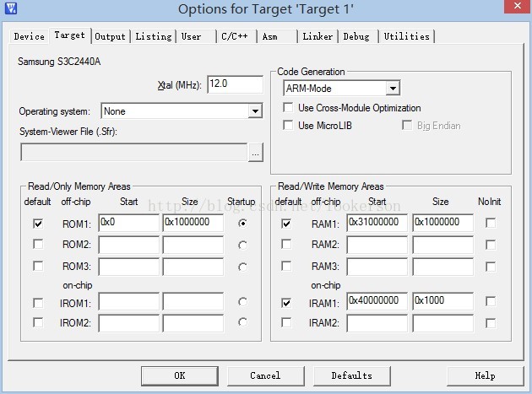This screenshot has height=394, width=532.
Task: Uncheck the RAM1 default checkbox
Action: pyautogui.click(x=286, y=224)
